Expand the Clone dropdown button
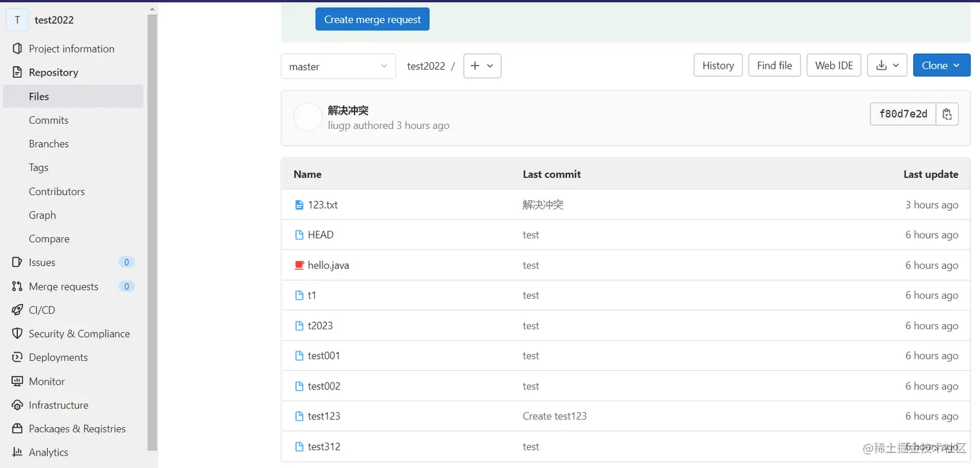 click(941, 65)
